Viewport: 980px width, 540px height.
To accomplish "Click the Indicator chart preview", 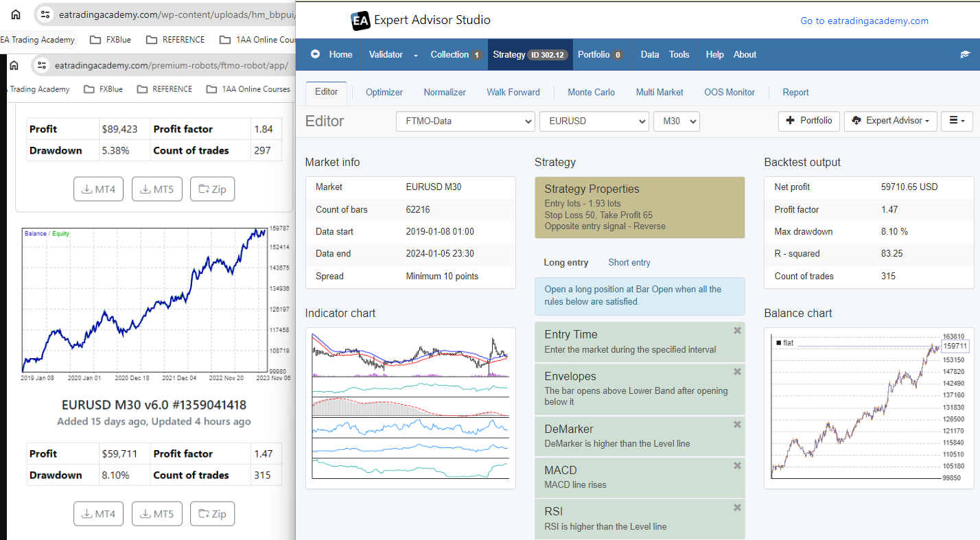I will pyautogui.click(x=410, y=408).
